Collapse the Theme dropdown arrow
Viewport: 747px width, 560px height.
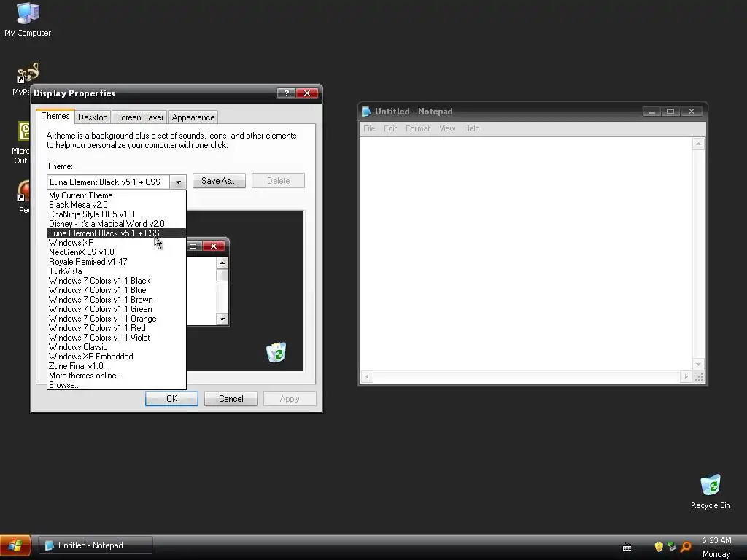(178, 182)
